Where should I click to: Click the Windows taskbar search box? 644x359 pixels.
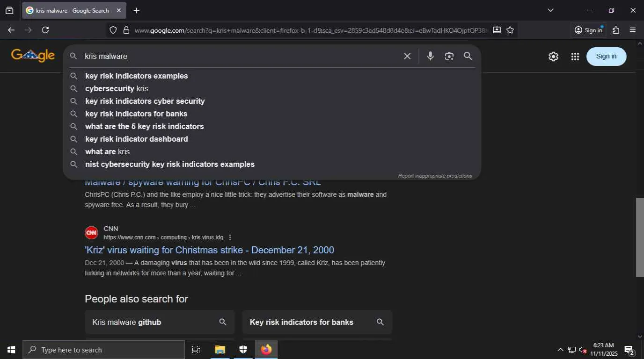point(103,350)
